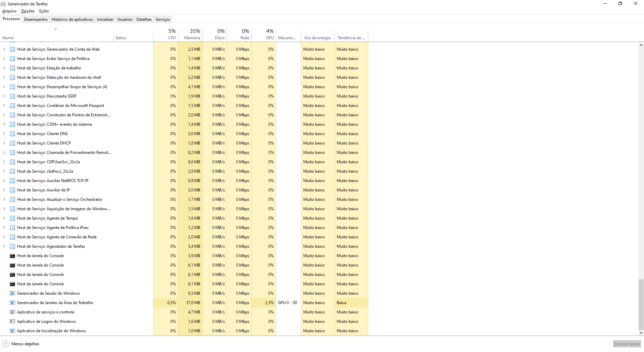
Task: Sort by Uso de energia column header
Action: pyautogui.click(x=318, y=35)
